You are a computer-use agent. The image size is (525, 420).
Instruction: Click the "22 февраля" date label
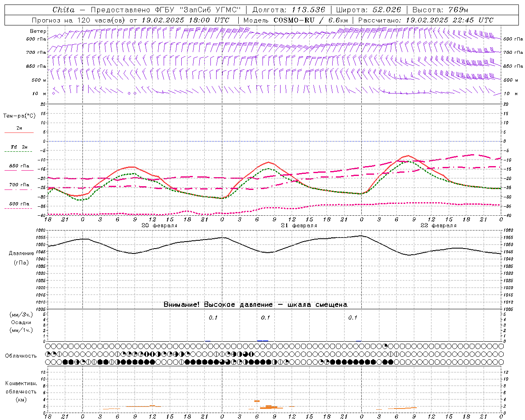[438, 226]
